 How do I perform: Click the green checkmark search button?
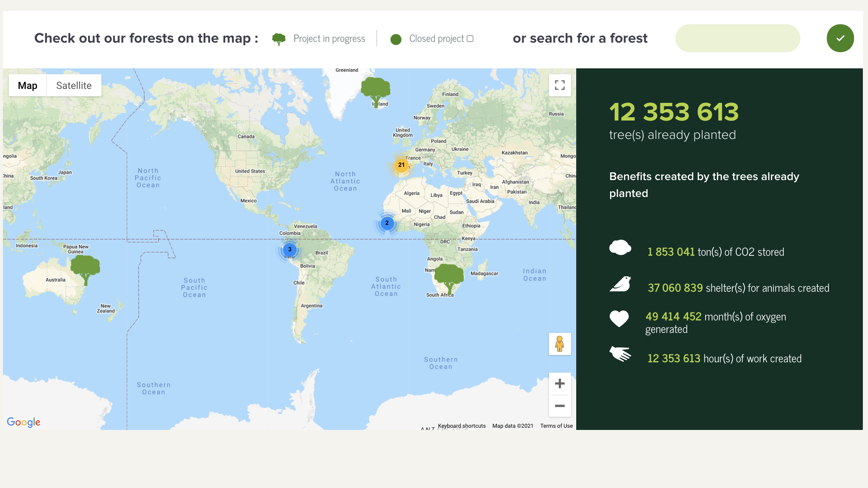(840, 38)
